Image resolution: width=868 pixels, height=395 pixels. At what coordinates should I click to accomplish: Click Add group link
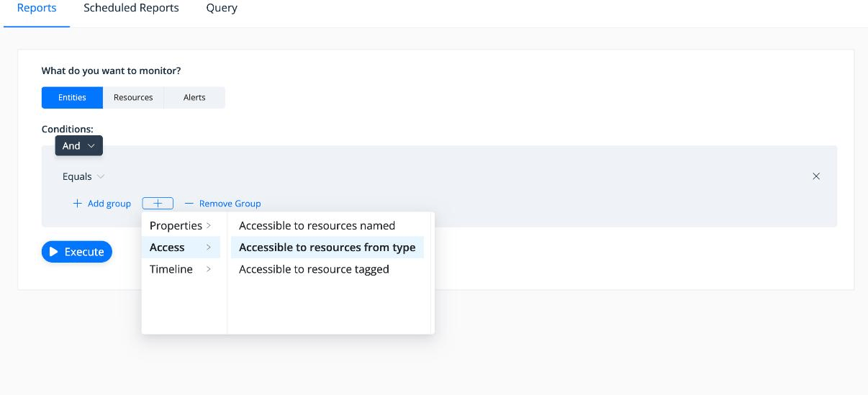pos(102,204)
